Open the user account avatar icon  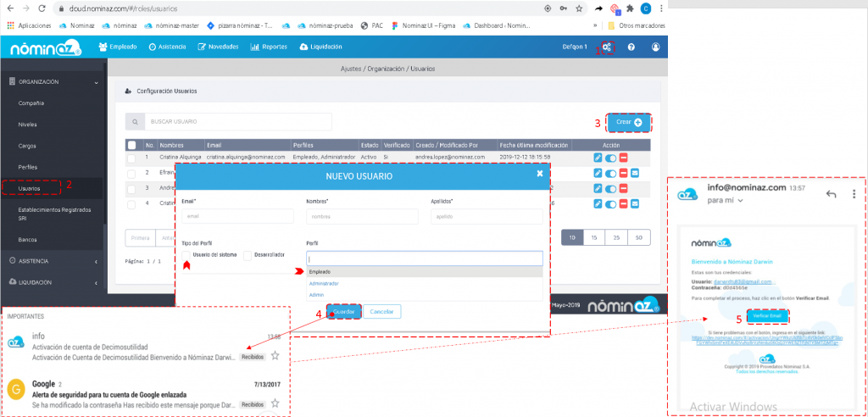pos(656,47)
